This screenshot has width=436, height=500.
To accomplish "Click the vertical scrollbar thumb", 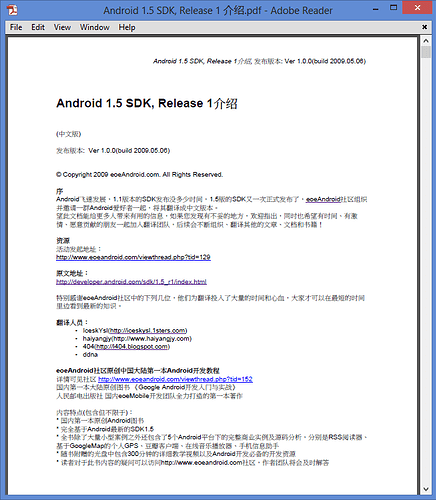I will (x=426, y=52).
